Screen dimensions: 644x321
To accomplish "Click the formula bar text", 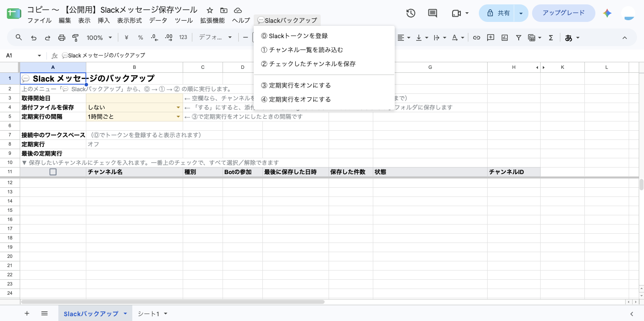I will (103, 56).
